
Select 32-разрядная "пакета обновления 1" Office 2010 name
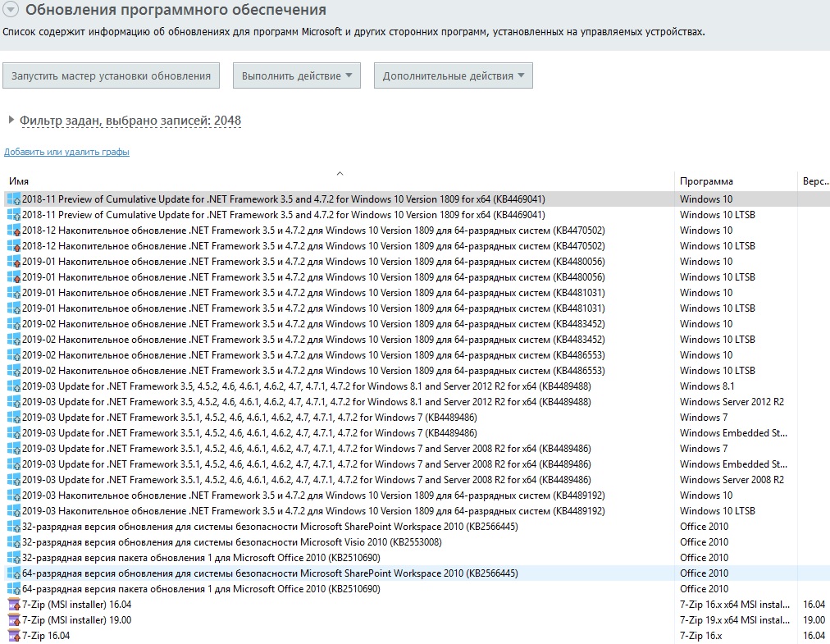[x=201, y=558]
